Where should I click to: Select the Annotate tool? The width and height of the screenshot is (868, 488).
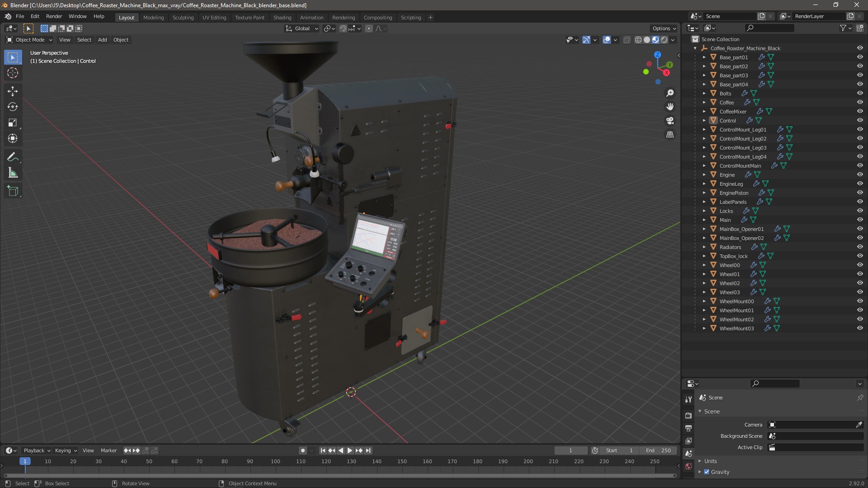click(13, 157)
